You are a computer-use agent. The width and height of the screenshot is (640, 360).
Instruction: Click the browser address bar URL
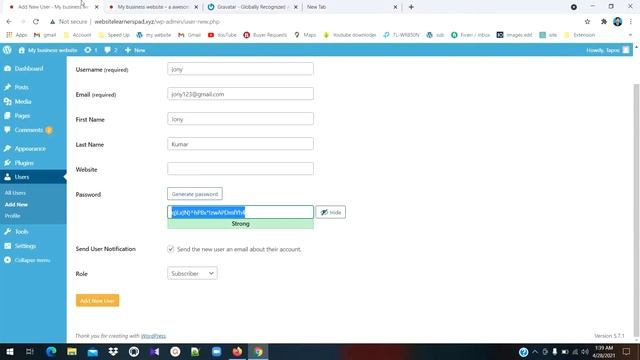[157, 22]
